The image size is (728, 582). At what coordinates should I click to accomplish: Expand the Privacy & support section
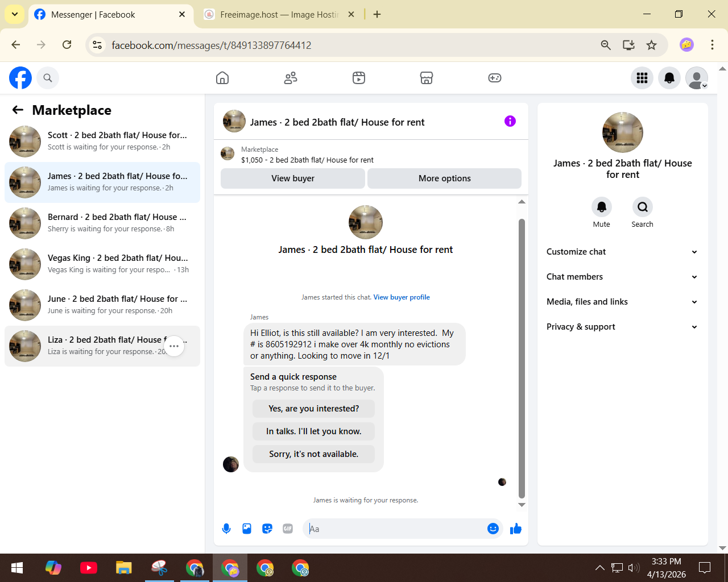point(622,327)
